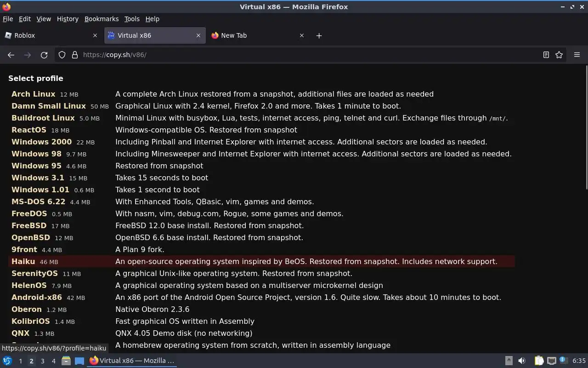Boot the Windows 1.01 profile

tap(40, 190)
